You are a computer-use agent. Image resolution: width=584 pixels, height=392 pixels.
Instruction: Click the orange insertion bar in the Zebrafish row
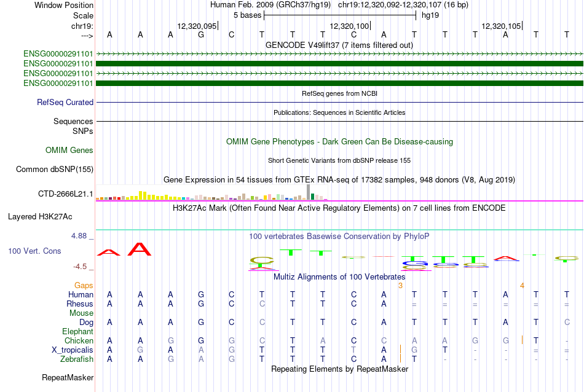tap(400, 358)
